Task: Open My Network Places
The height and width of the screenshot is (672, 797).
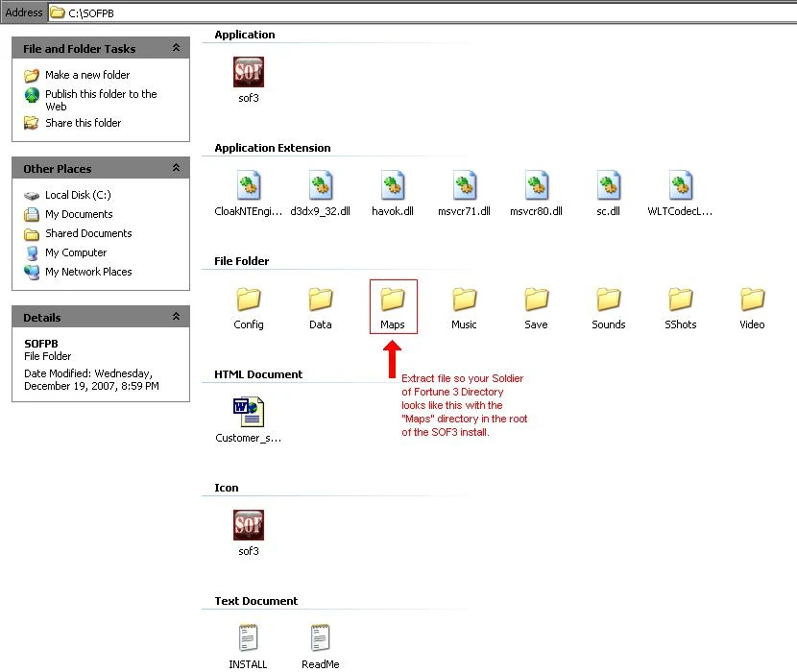Action: [87, 272]
